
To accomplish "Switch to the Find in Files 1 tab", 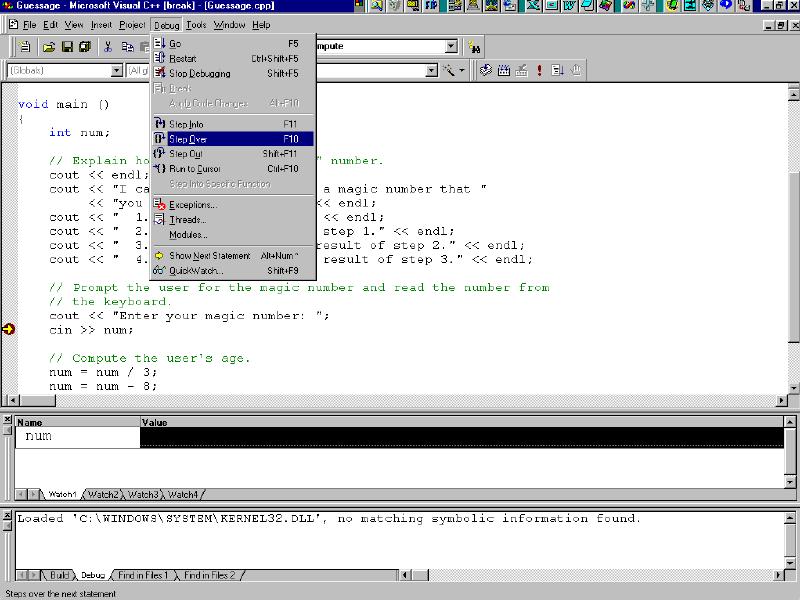I will tap(142, 575).
